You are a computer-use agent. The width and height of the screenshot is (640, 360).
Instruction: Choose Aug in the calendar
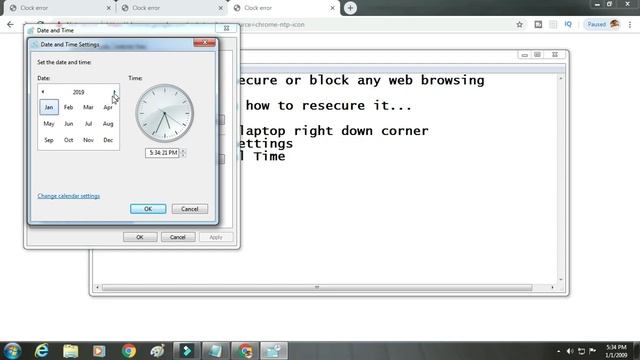pos(108,124)
